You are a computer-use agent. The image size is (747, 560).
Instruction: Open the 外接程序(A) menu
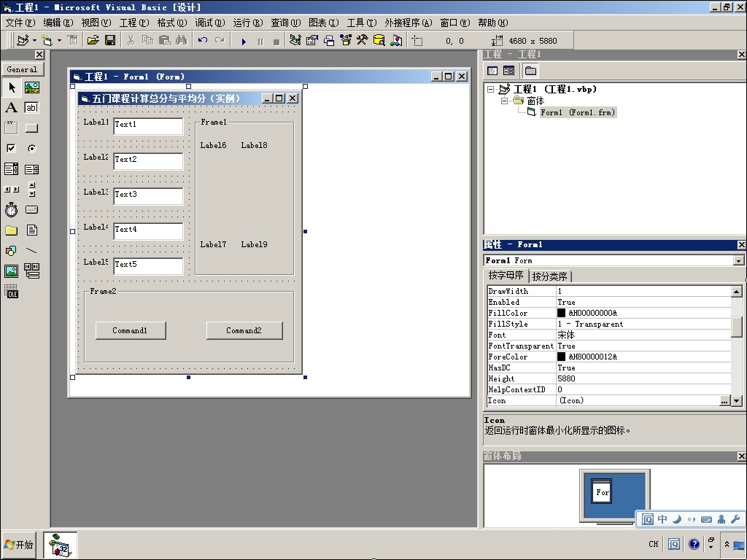point(409,23)
